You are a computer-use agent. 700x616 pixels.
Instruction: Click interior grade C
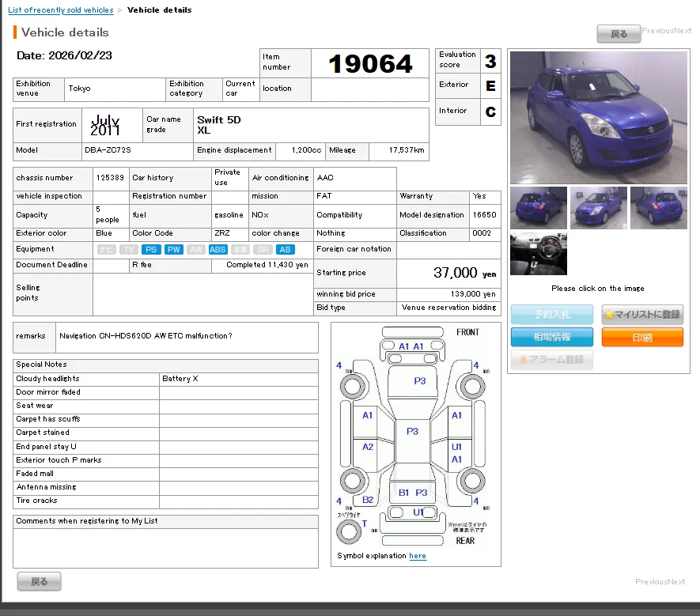[490, 111]
